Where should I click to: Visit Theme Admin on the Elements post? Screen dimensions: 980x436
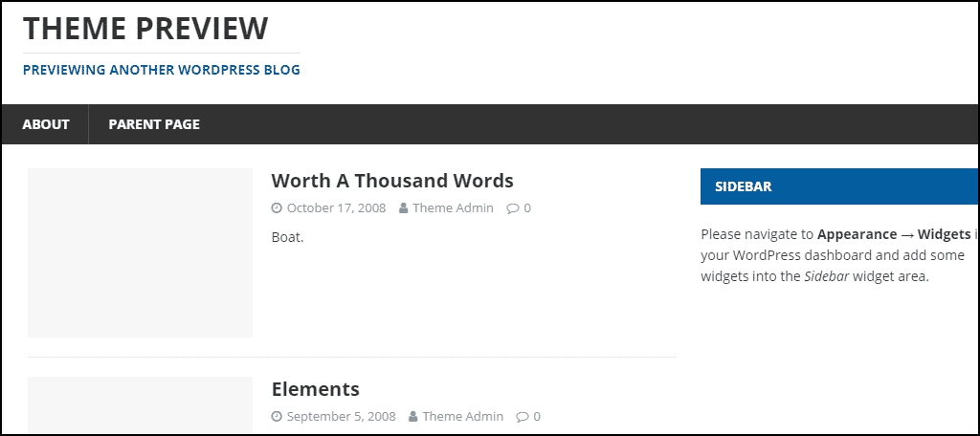pos(462,417)
